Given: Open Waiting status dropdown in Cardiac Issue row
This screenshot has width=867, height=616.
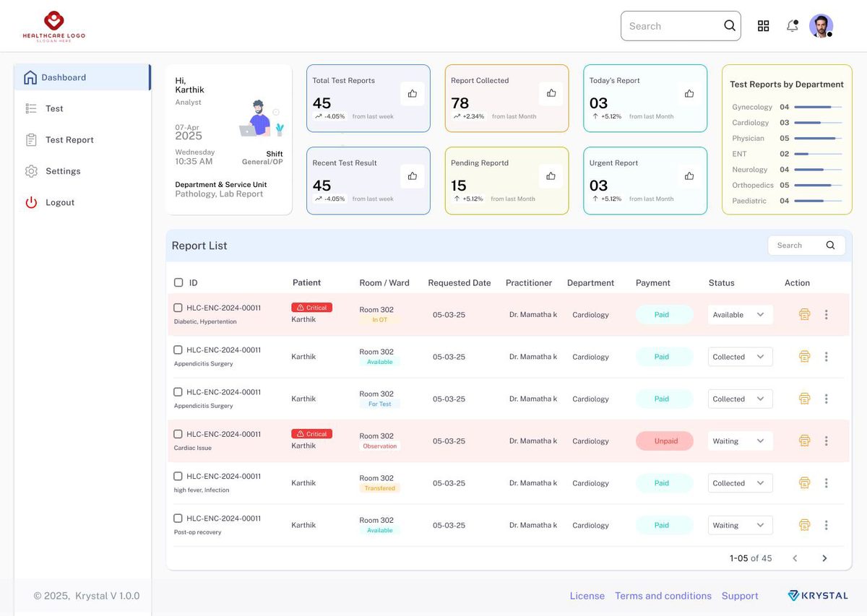Looking at the screenshot, I should [x=740, y=441].
